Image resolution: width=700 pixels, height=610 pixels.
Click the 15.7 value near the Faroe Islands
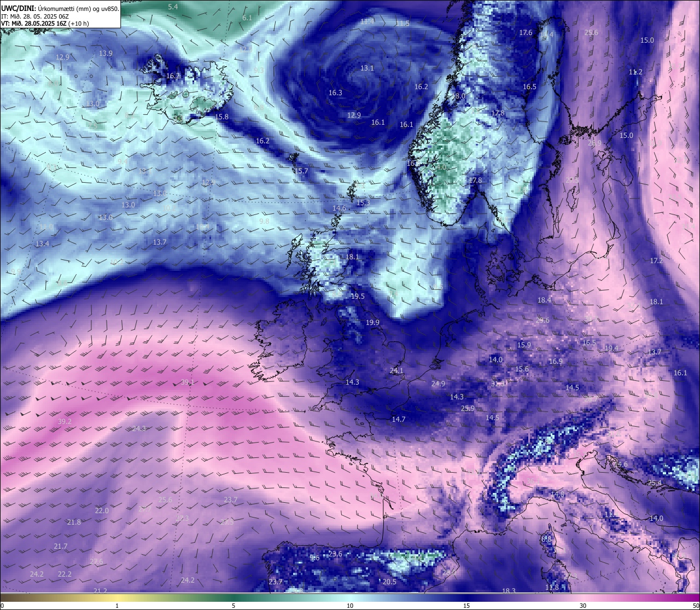click(301, 171)
